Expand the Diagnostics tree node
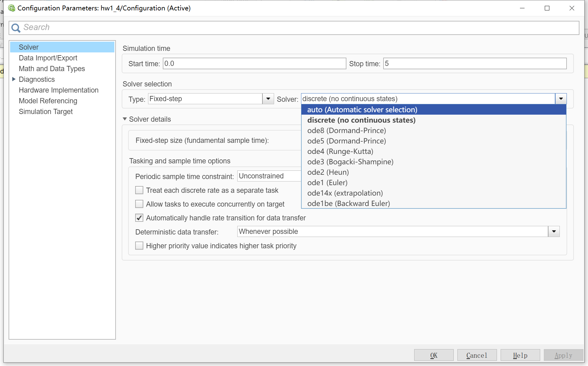 click(x=14, y=79)
